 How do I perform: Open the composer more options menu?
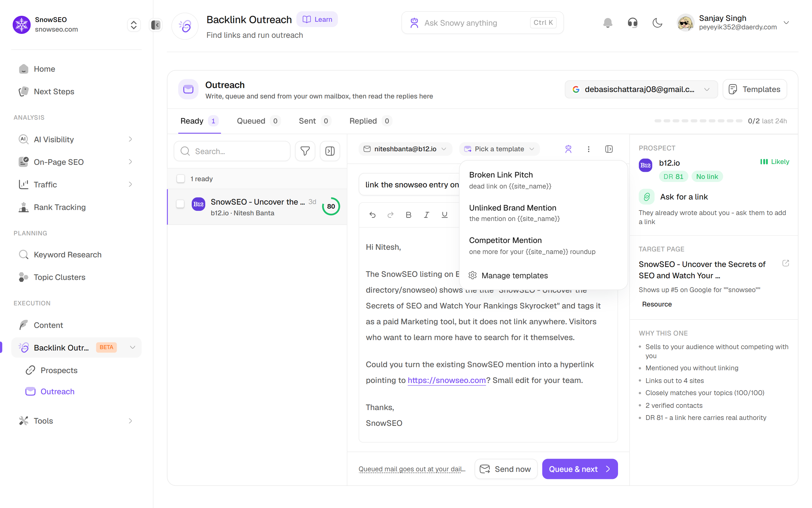[x=588, y=149]
